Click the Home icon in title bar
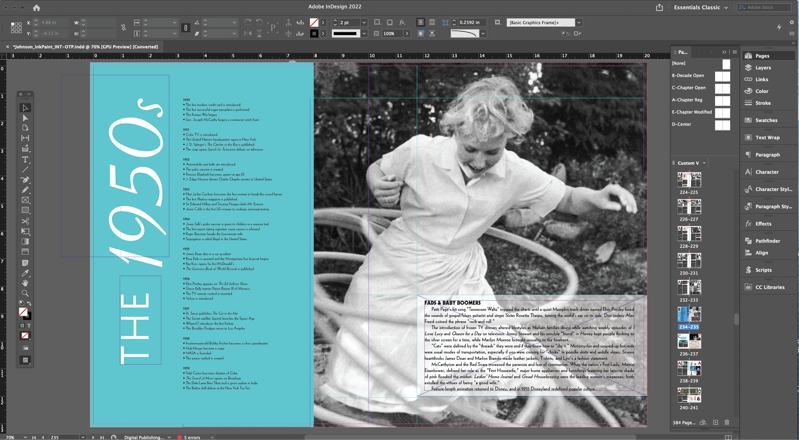Viewport: 799px width, 440px height. click(36, 8)
